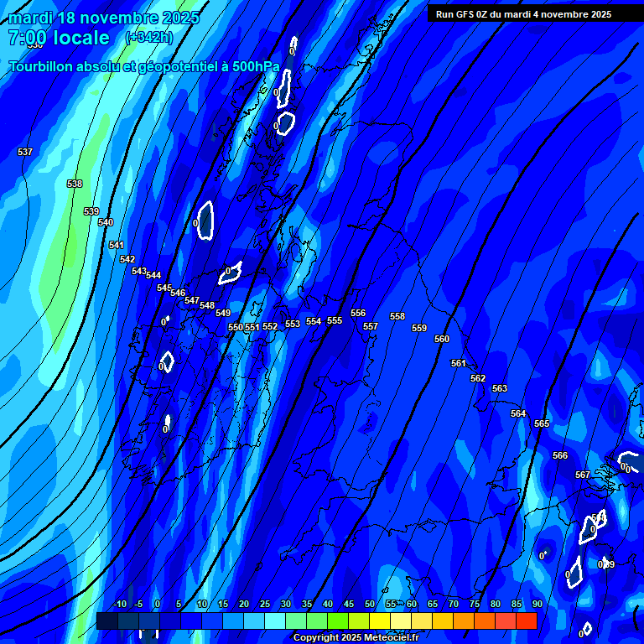The width and height of the screenshot is (644, 644).
Task: Click the '(+342h)' forecast offset label
Action: pos(150,38)
